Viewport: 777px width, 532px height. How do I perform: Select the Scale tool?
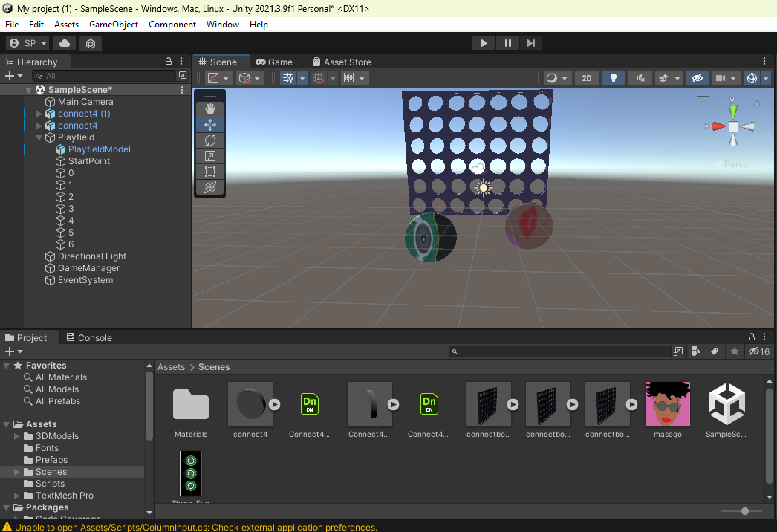point(210,156)
